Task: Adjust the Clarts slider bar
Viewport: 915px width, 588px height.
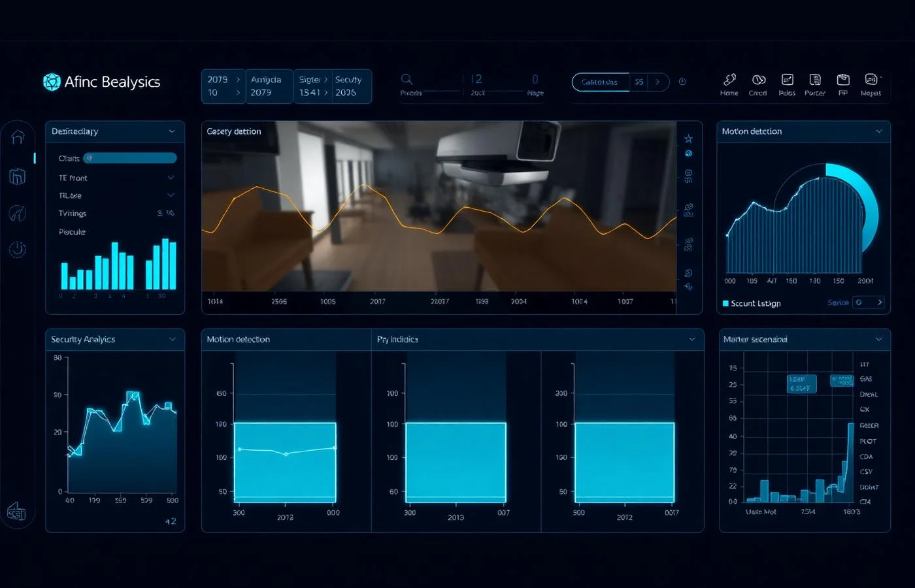Action: 130,158
